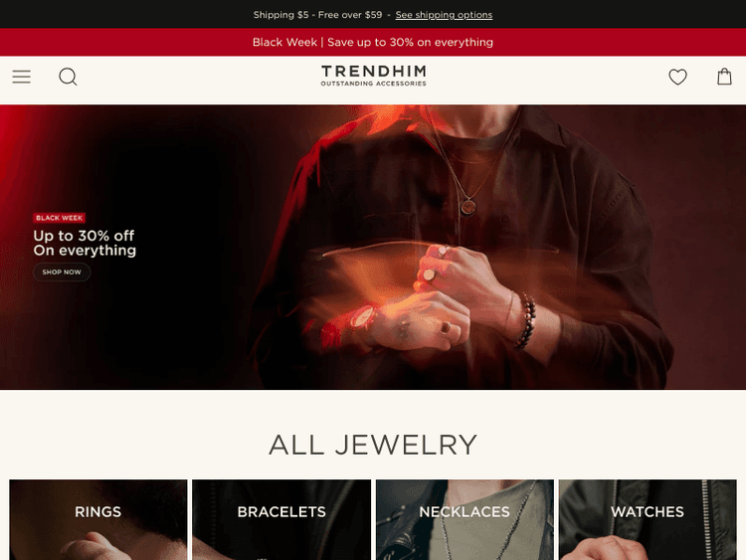Click the pendant necklace in hero banner

(x=468, y=207)
